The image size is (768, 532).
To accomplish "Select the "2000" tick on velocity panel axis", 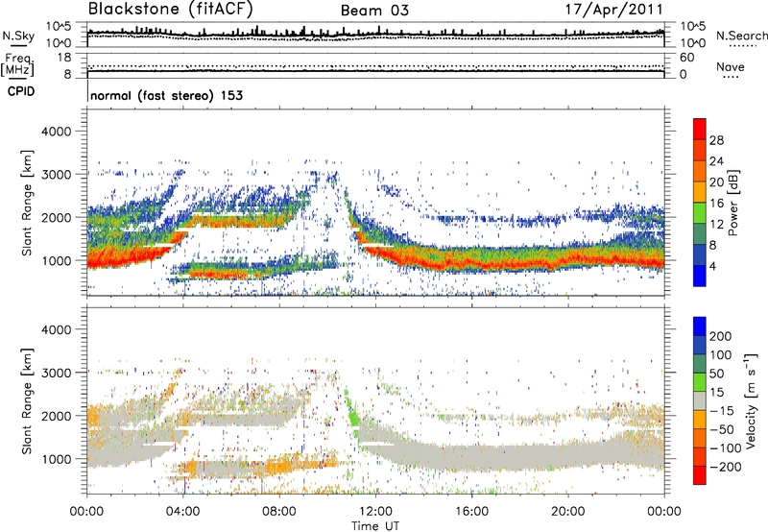I will coord(56,416).
